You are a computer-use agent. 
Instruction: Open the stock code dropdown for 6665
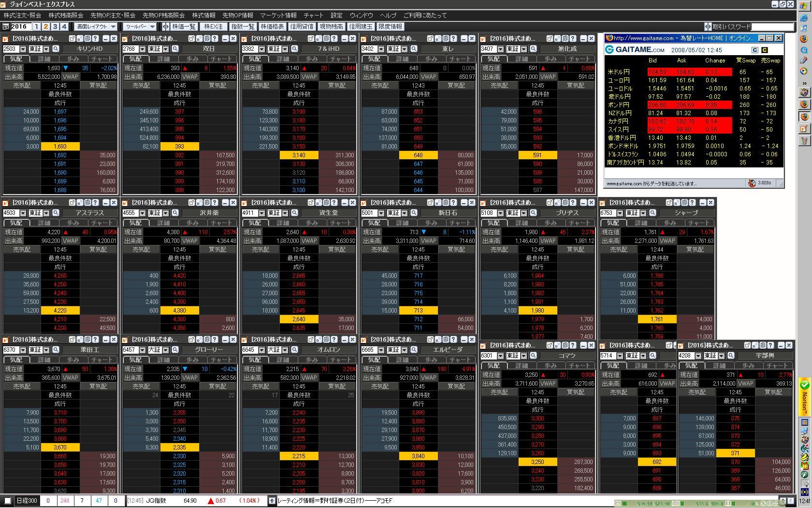pyautogui.click(x=381, y=350)
